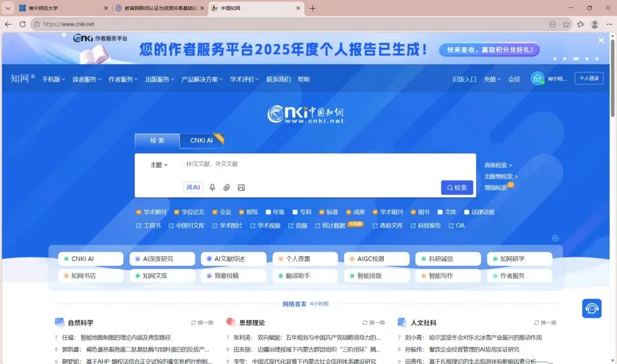
Task: Open the 学术图片 external link
Action: pyautogui.click(x=227, y=225)
